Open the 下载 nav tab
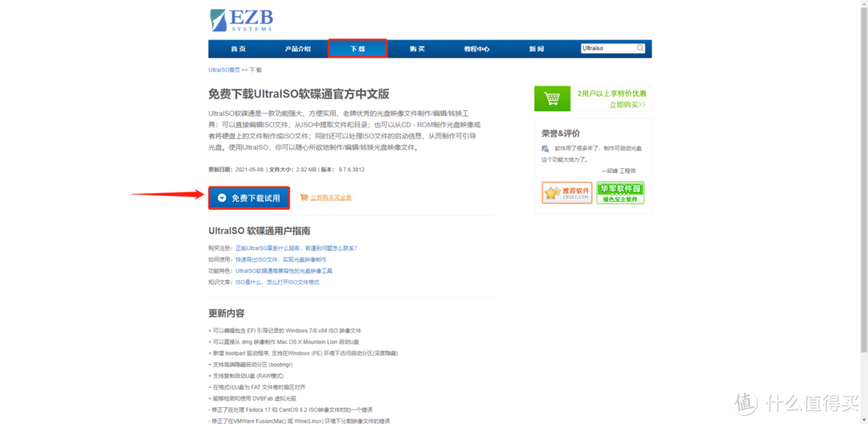This screenshot has height=424, width=868. 358,49
